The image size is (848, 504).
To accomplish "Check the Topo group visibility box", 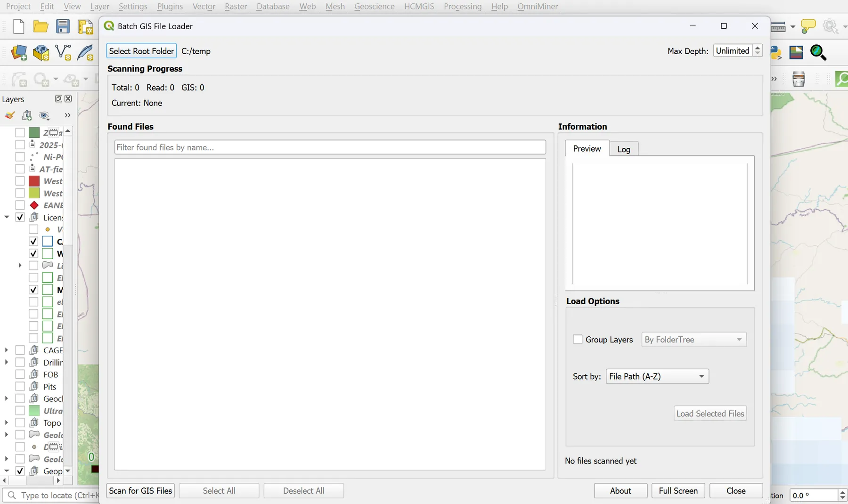I will (20, 423).
